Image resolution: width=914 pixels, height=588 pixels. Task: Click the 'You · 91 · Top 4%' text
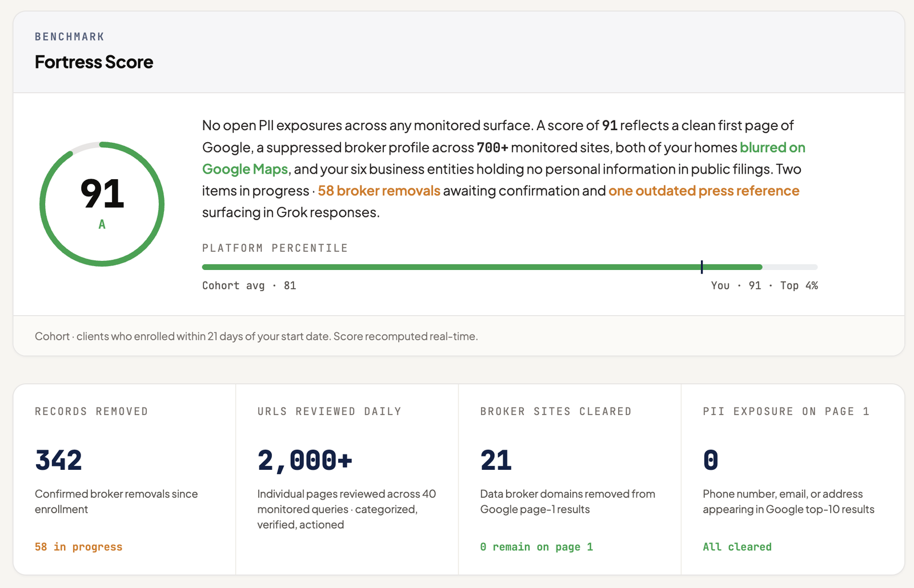click(764, 285)
